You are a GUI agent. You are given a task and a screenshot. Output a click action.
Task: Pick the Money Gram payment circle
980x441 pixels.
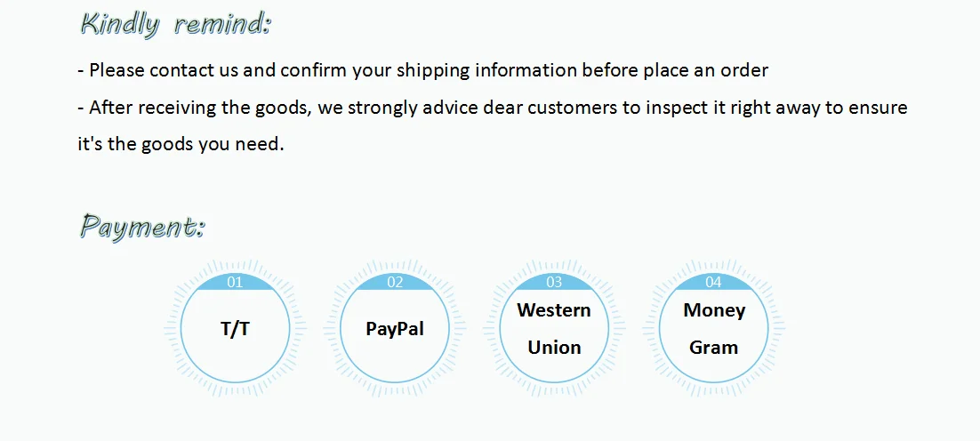pyautogui.click(x=713, y=329)
